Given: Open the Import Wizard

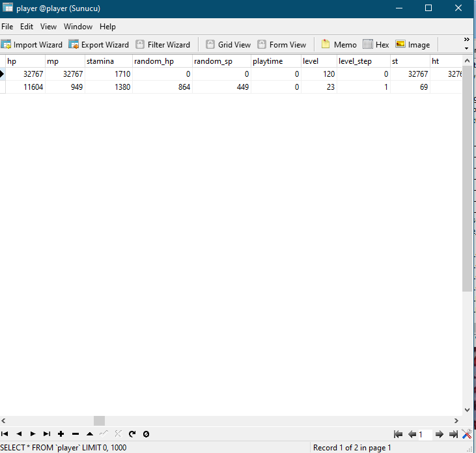Looking at the screenshot, I should pos(31,45).
